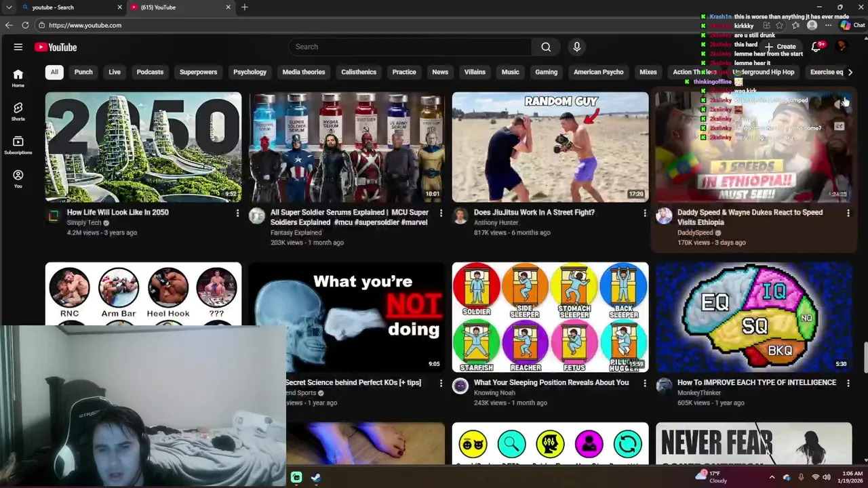
Task: Open Shorts in the sidebar
Action: [x=18, y=112]
